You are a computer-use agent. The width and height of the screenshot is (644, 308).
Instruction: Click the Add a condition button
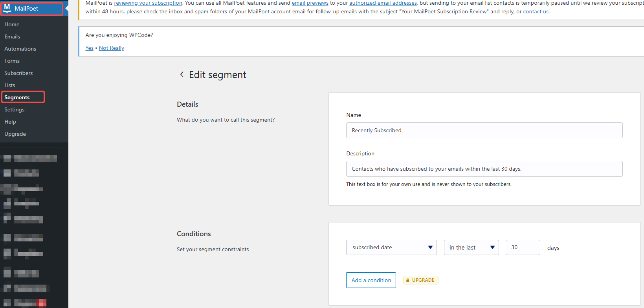point(371,280)
